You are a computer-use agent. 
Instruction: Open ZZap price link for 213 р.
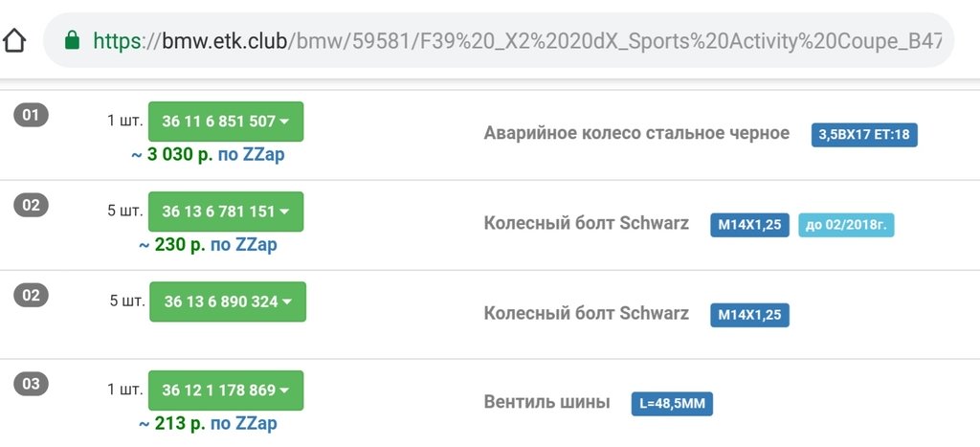pyautogui.click(x=208, y=423)
